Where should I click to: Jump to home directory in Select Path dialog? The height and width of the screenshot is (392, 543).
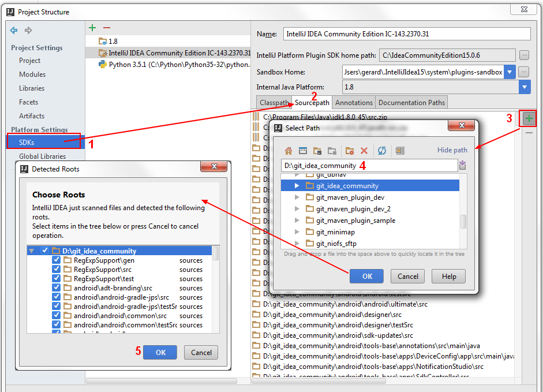pyautogui.click(x=289, y=150)
